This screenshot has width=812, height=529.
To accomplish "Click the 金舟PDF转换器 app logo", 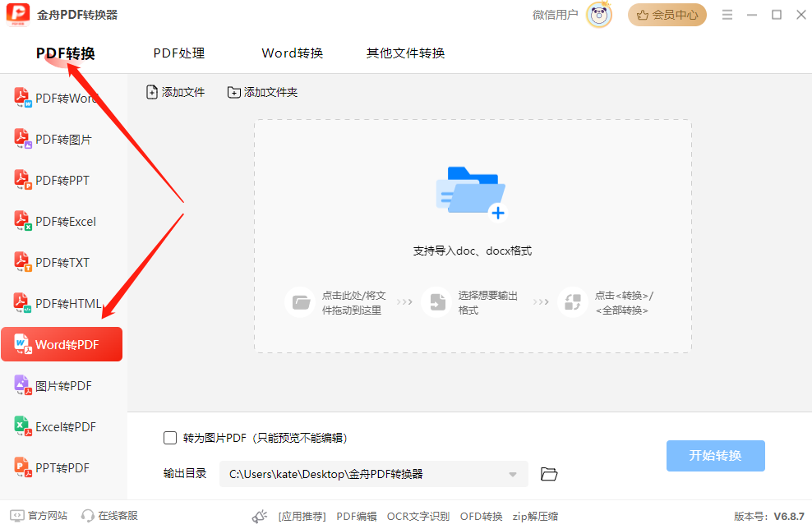I will pos(18,15).
